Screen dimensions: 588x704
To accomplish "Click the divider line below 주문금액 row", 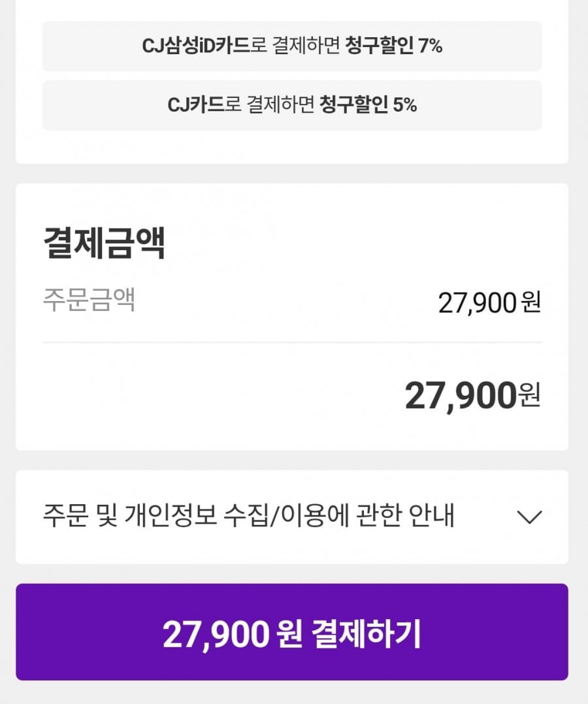I will 292,342.
